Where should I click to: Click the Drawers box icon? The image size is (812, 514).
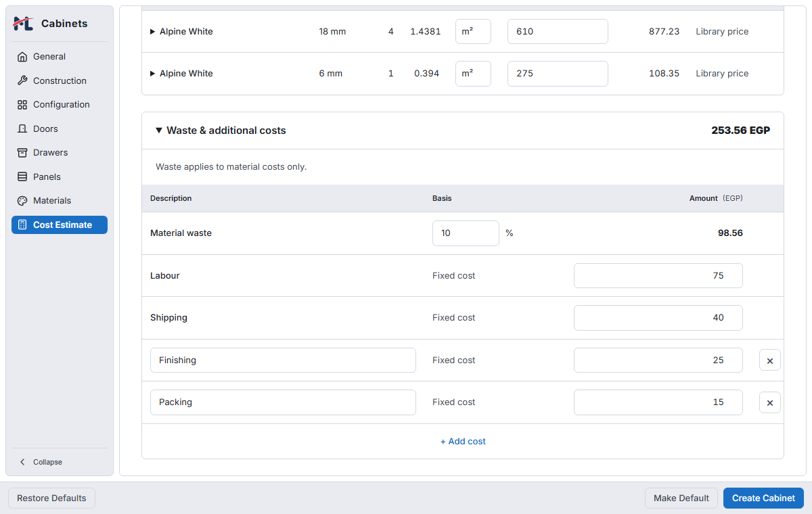(22, 153)
